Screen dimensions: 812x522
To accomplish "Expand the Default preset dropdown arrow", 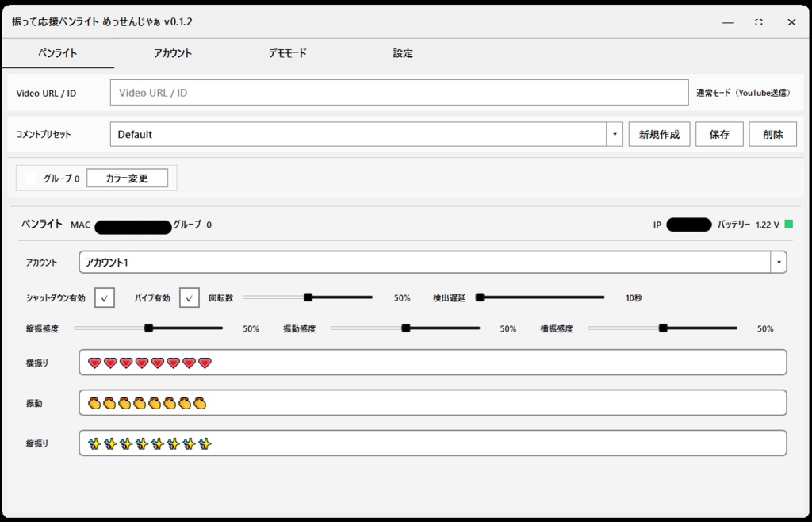I will tap(615, 135).
